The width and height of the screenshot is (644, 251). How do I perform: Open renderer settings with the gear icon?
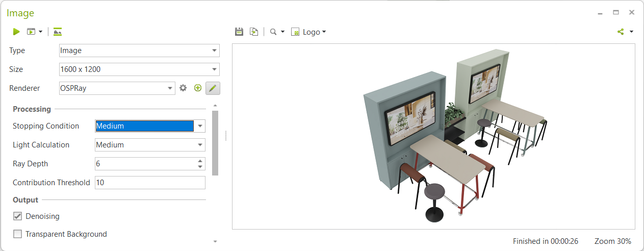click(184, 88)
